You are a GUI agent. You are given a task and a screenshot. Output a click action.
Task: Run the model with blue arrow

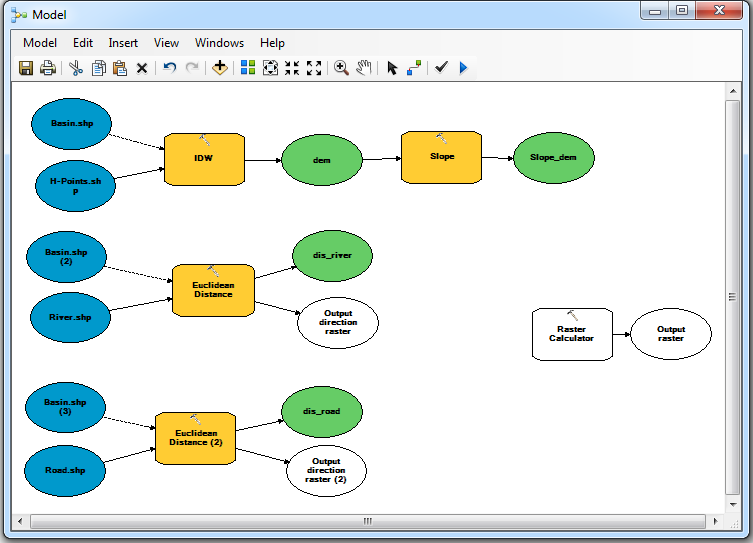tap(463, 68)
